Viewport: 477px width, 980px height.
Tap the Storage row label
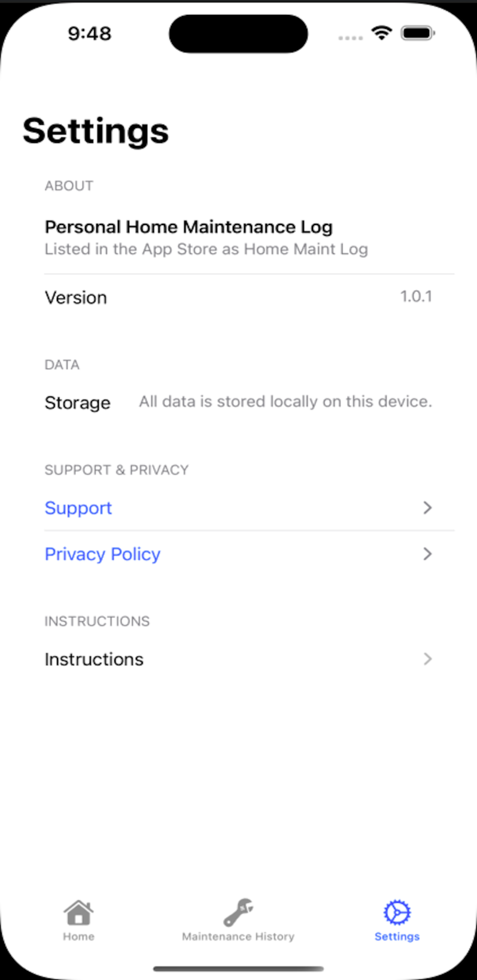point(77,403)
